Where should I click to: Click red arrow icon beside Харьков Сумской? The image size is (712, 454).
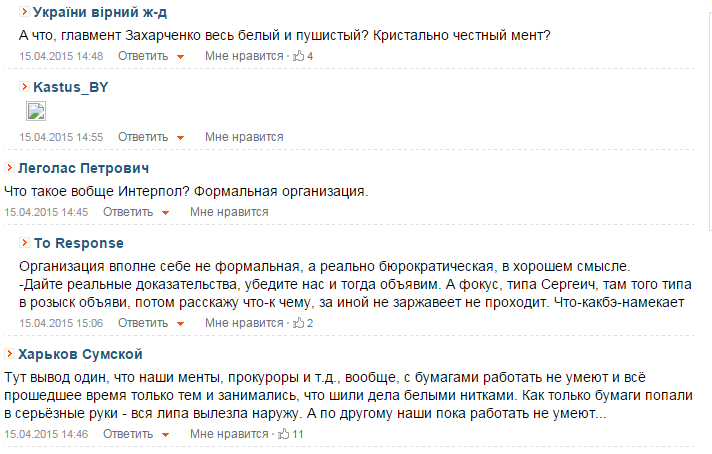[9, 353]
